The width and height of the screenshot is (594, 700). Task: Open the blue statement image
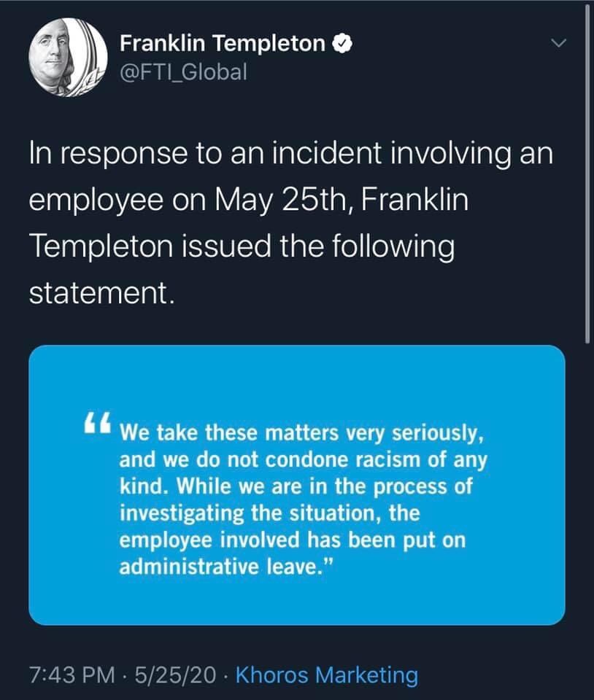(297, 485)
